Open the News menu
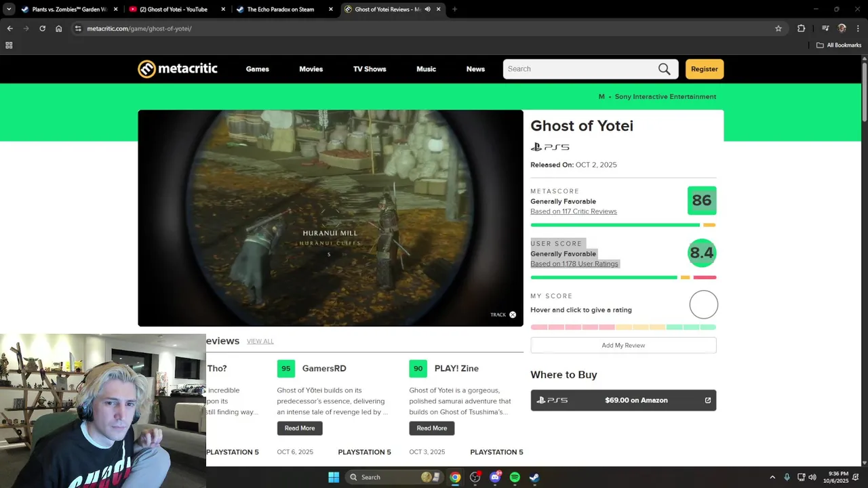 [475, 69]
